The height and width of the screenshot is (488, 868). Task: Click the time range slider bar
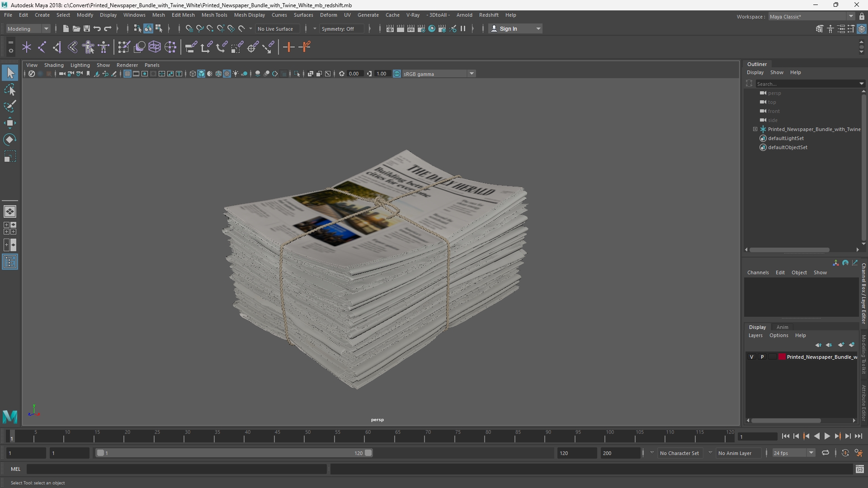click(x=234, y=453)
